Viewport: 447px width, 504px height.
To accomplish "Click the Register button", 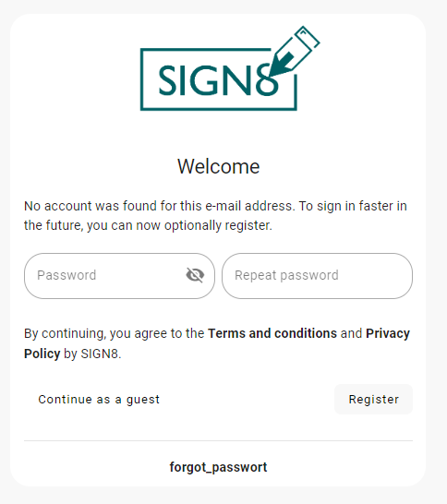I will 373,399.
